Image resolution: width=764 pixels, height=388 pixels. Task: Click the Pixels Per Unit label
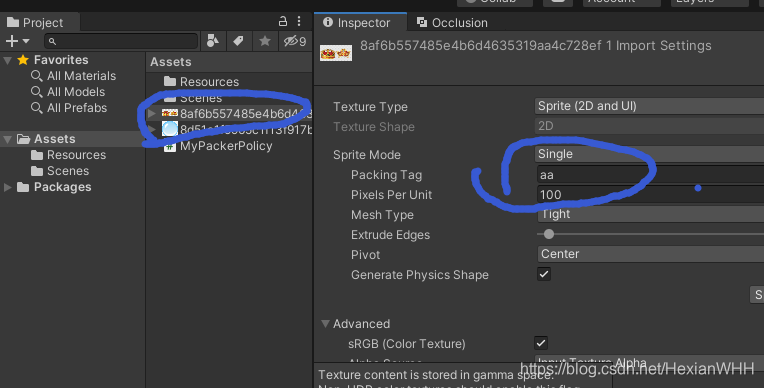click(x=391, y=195)
